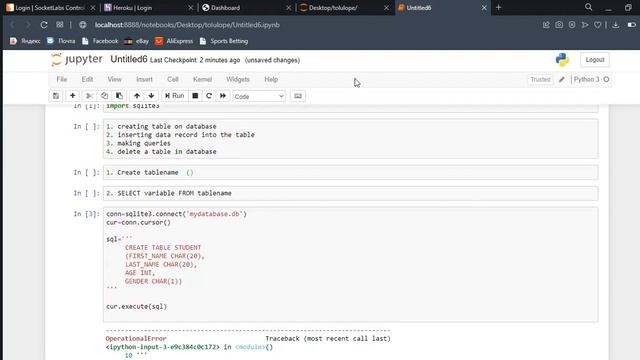Click the Trusted notebook indicator

point(540,79)
